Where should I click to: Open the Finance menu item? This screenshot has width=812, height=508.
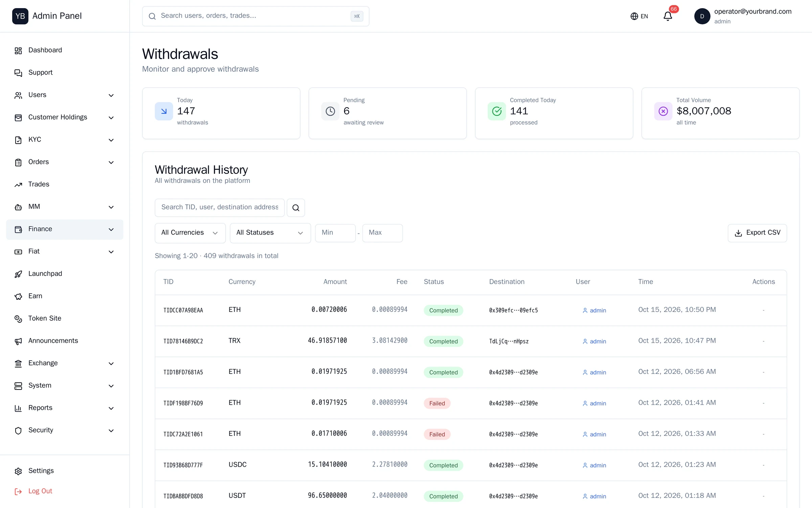pos(65,229)
